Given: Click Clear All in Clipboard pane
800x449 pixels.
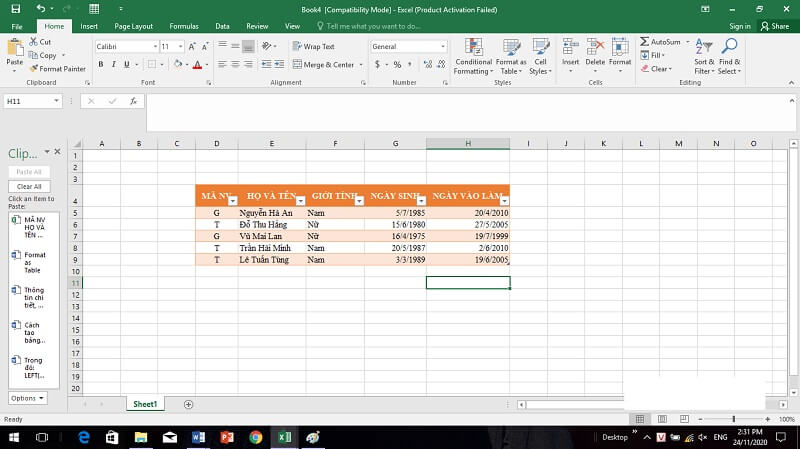Looking at the screenshot, I should pyautogui.click(x=29, y=186).
